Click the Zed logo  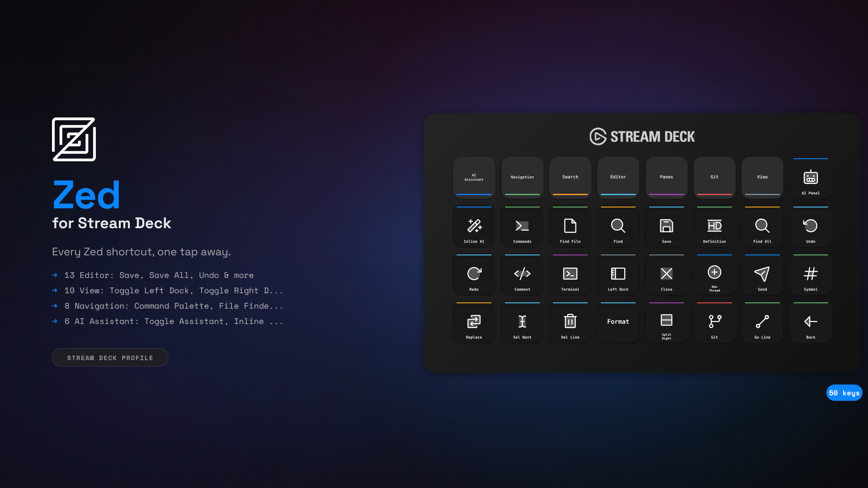[74, 139]
